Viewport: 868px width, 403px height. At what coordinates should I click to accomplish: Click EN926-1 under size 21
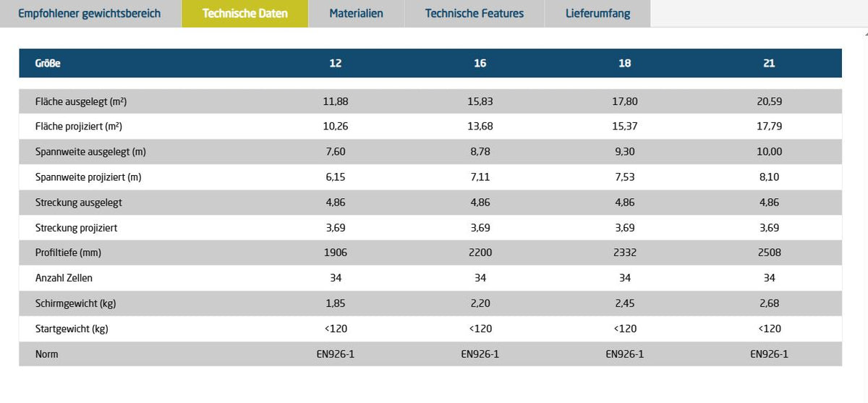(x=770, y=355)
